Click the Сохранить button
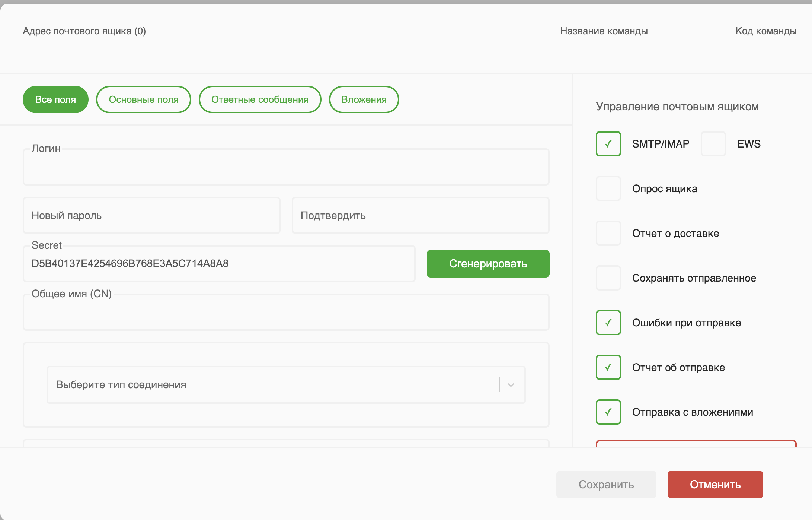 pyautogui.click(x=606, y=484)
